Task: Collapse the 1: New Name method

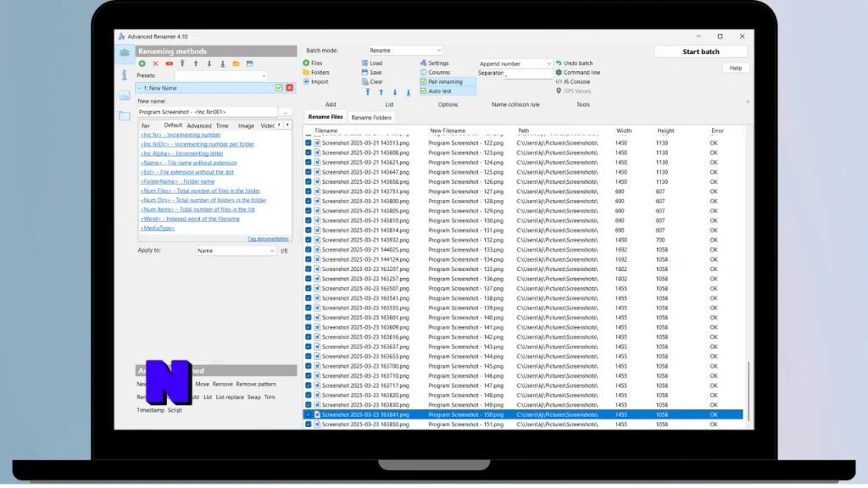Action: [x=140, y=88]
